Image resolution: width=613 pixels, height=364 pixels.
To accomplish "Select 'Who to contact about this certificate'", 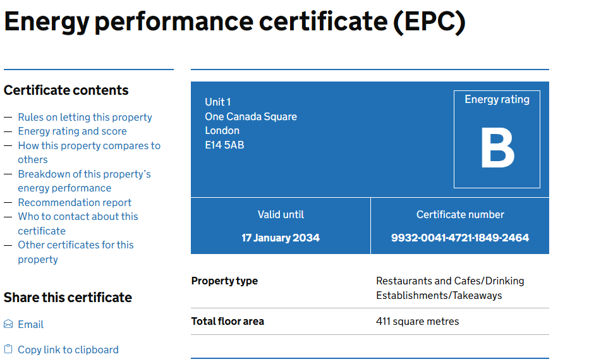I will (78, 217).
